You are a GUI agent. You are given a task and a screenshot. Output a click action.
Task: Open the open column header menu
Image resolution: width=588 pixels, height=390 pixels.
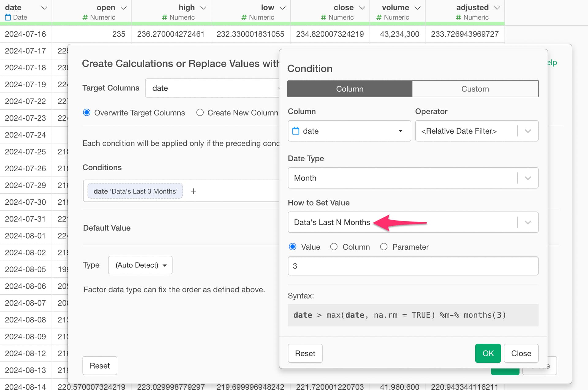coord(124,8)
